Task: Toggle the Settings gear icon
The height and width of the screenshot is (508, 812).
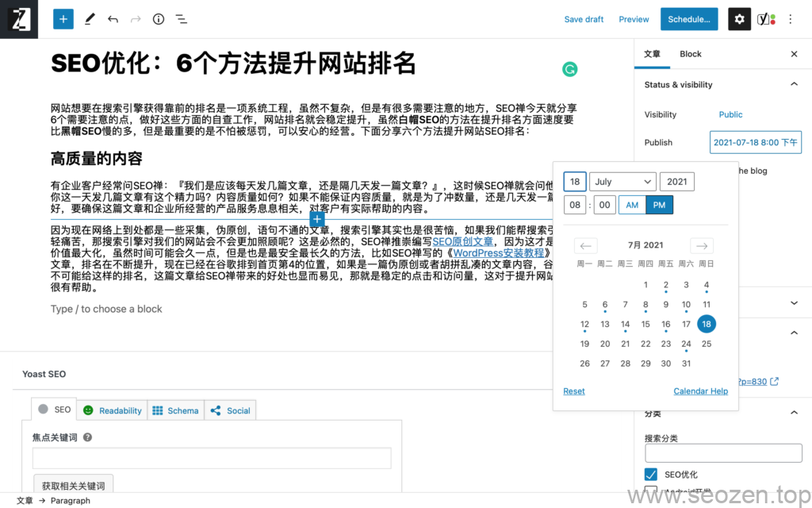Action: tap(739, 19)
